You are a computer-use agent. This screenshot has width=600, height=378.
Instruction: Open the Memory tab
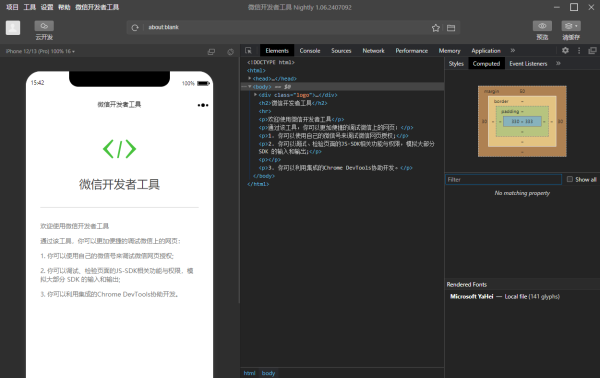449,51
